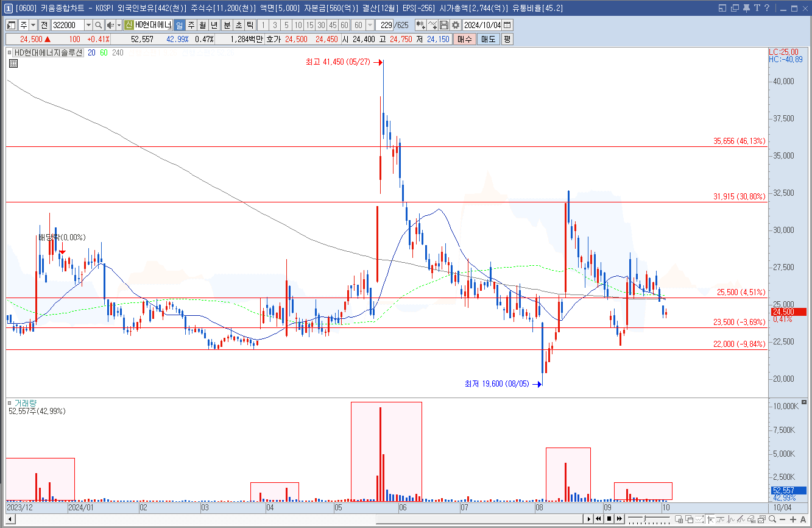Open the date calendar picker icon

coord(507,25)
